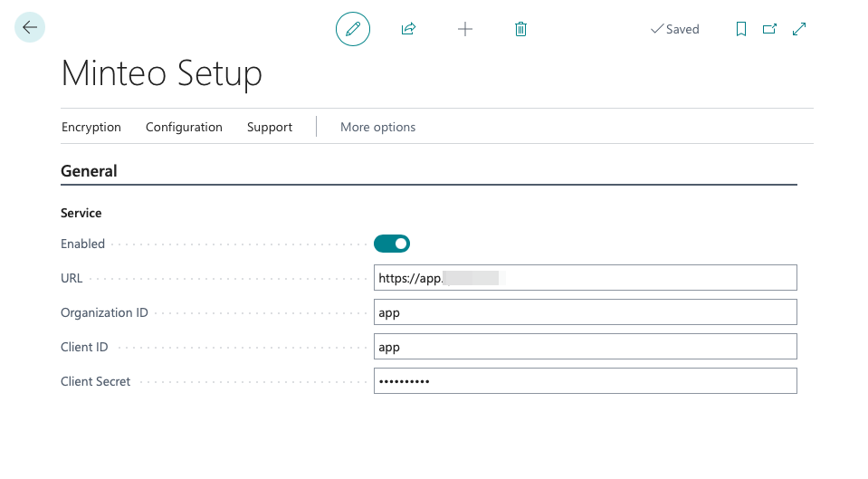The image size is (868, 479).
Task: Click the Client Secret field
Action: point(585,381)
